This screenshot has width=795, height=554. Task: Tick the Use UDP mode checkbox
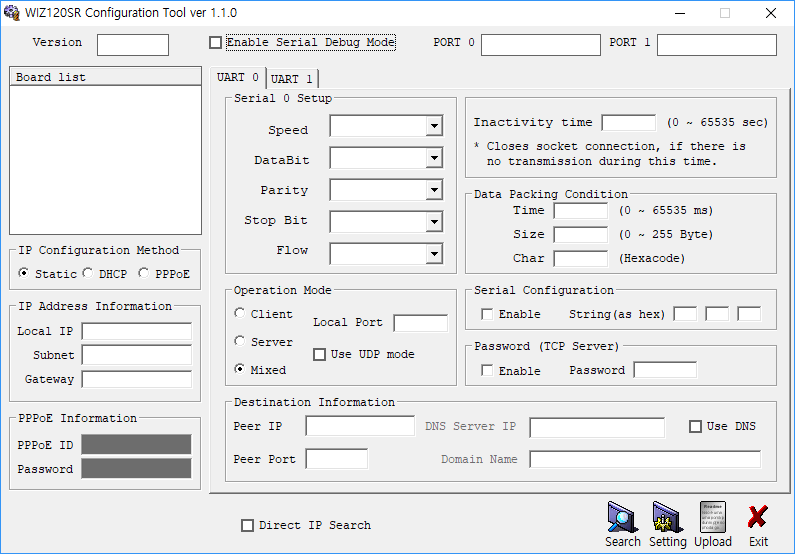click(319, 354)
